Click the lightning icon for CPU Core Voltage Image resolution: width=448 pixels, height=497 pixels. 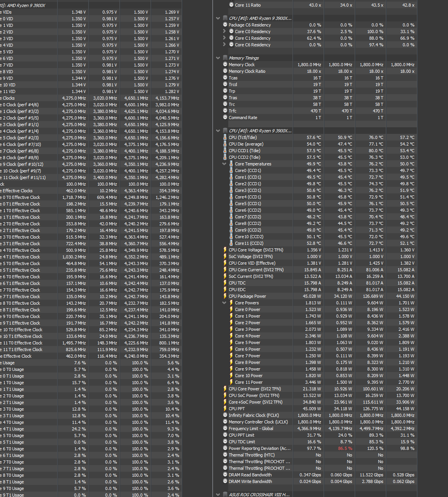(x=225, y=250)
